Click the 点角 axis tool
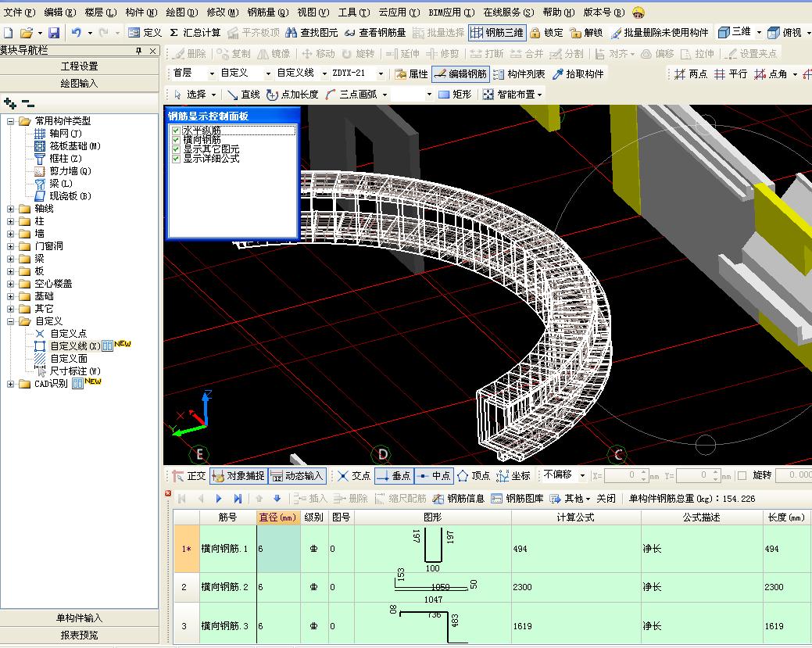Image resolution: width=812 pixels, height=648 pixels. (x=771, y=74)
